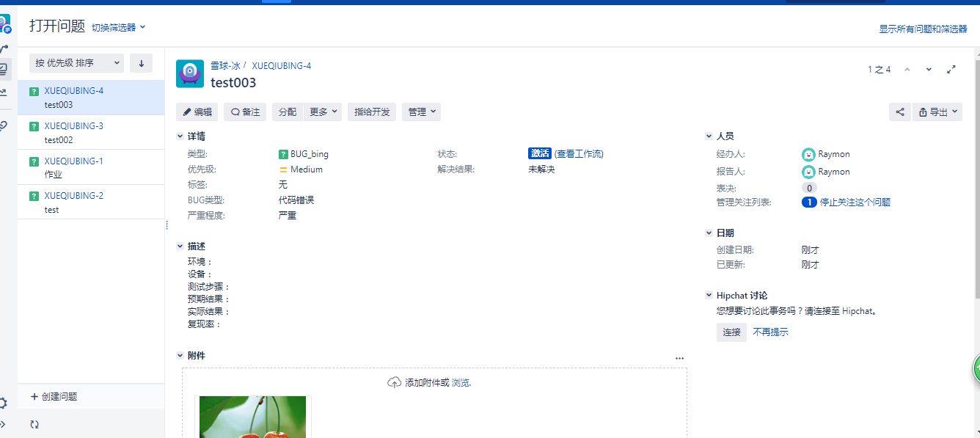The image size is (980, 438).
Task: Open the 雪球-冰 project breadcrumb
Action: point(225,66)
